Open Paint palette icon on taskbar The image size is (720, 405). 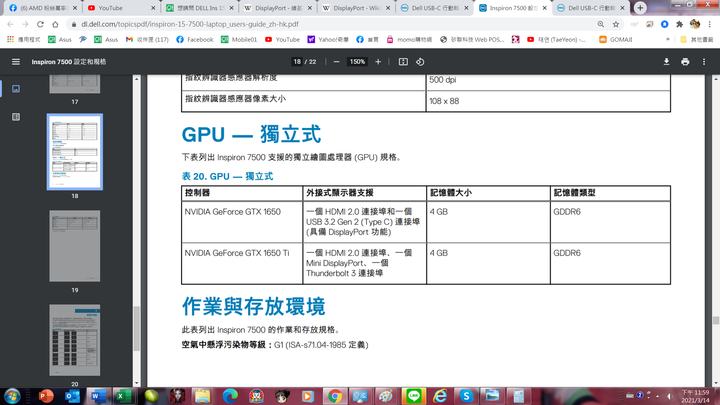coord(386,396)
